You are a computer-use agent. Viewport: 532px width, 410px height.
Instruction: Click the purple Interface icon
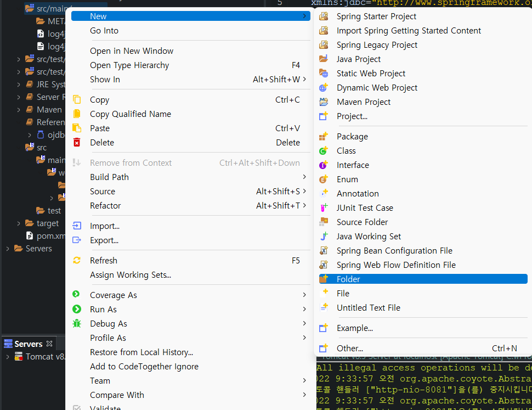[x=324, y=165]
